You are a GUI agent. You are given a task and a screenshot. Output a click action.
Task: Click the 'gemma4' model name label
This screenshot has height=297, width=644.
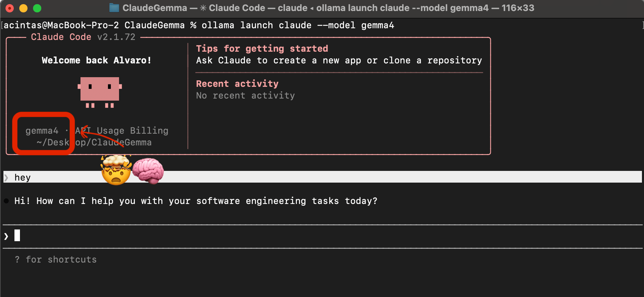pyautogui.click(x=42, y=131)
